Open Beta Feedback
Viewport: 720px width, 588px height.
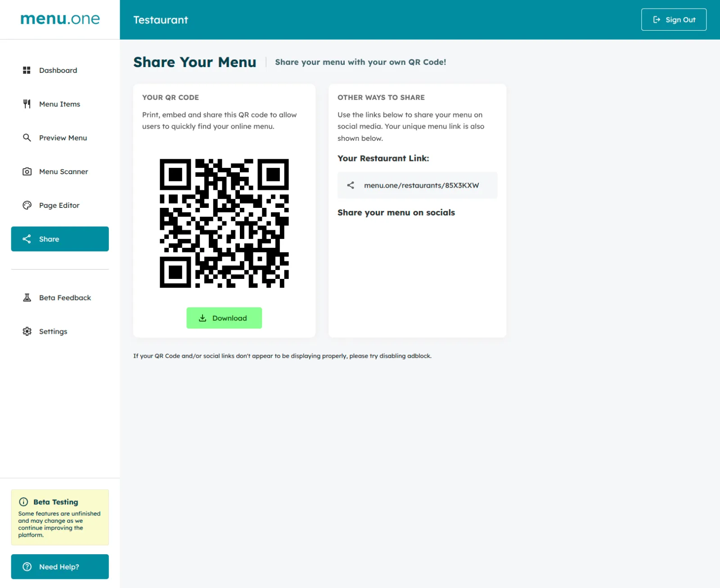pyautogui.click(x=60, y=297)
